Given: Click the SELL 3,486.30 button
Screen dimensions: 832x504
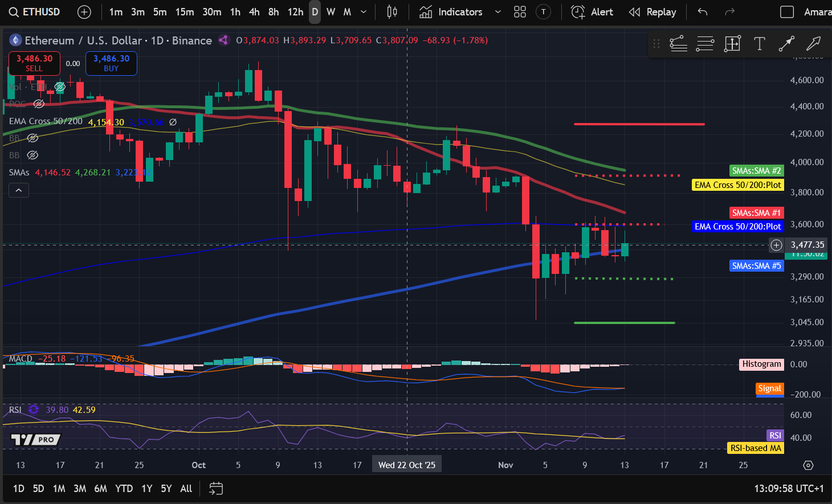Looking at the screenshot, I should click(34, 63).
